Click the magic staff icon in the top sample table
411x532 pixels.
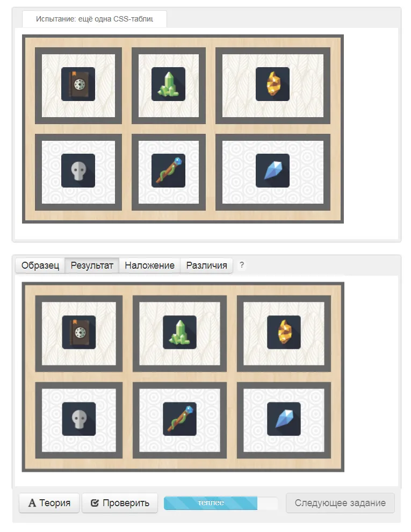coord(168,170)
